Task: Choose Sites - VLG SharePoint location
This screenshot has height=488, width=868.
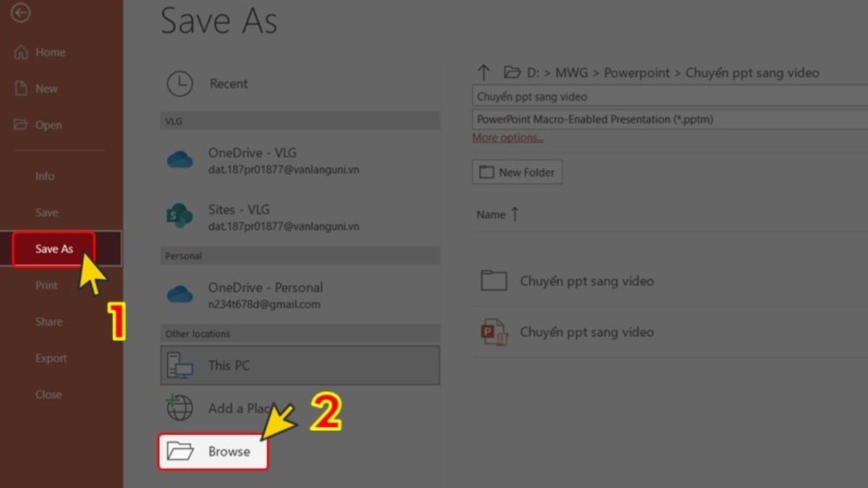Action: pyautogui.click(x=239, y=217)
